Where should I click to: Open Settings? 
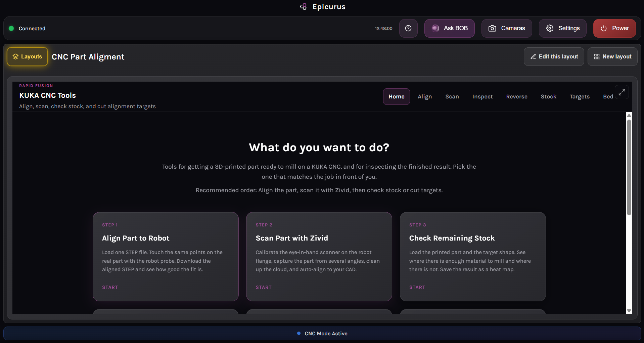(x=563, y=28)
